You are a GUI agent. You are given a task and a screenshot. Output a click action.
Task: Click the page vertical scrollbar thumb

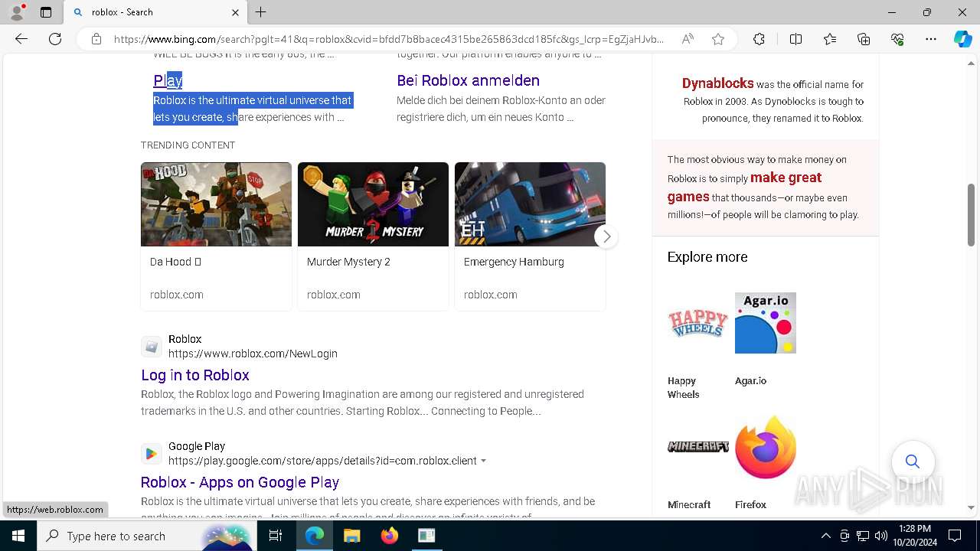coord(971,214)
